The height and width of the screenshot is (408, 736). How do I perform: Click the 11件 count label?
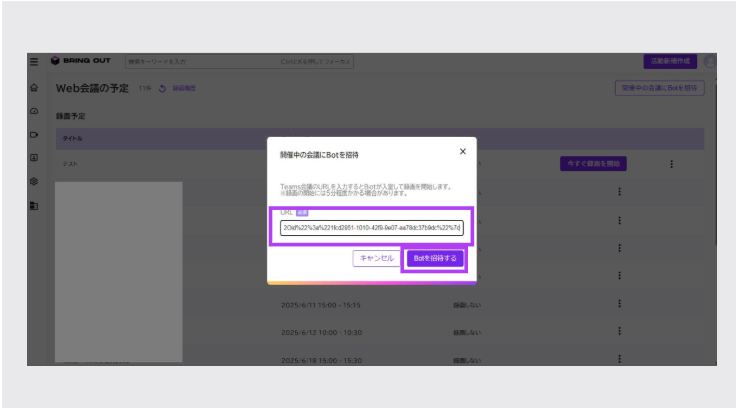(x=145, y=88)
